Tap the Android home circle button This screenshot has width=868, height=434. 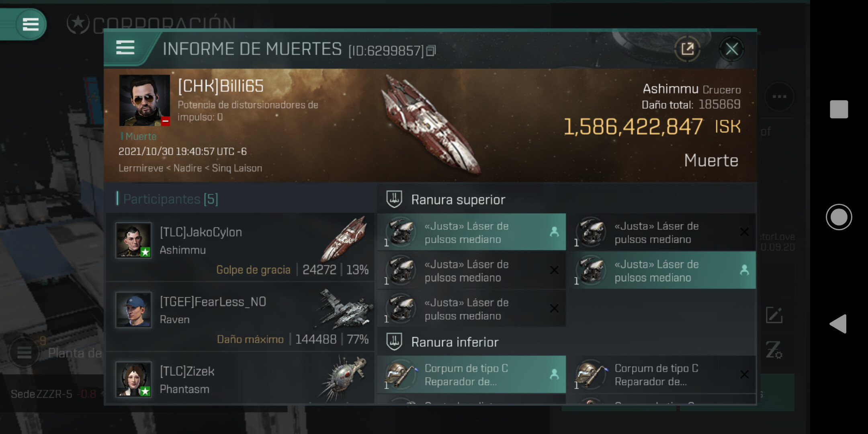click(x=839, y=217)
